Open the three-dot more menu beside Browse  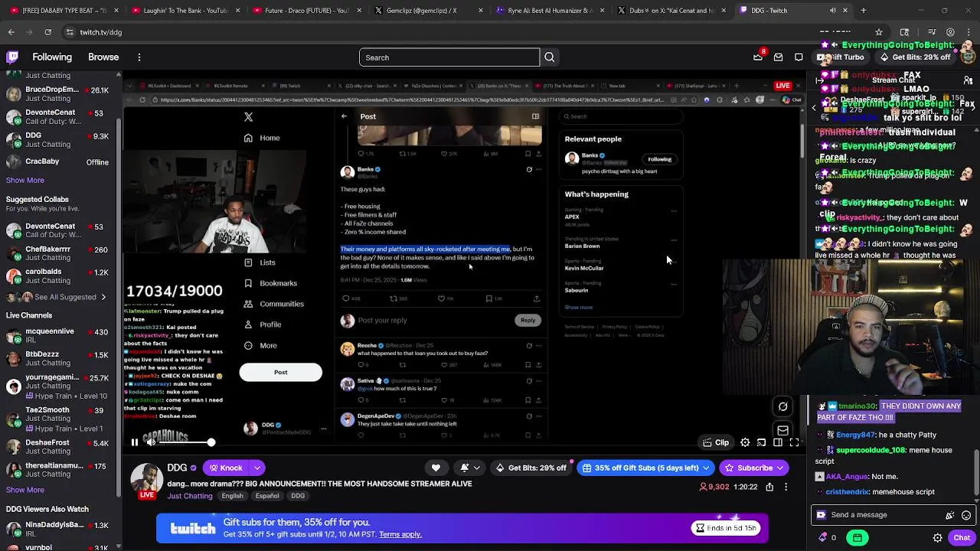(139, 57)
